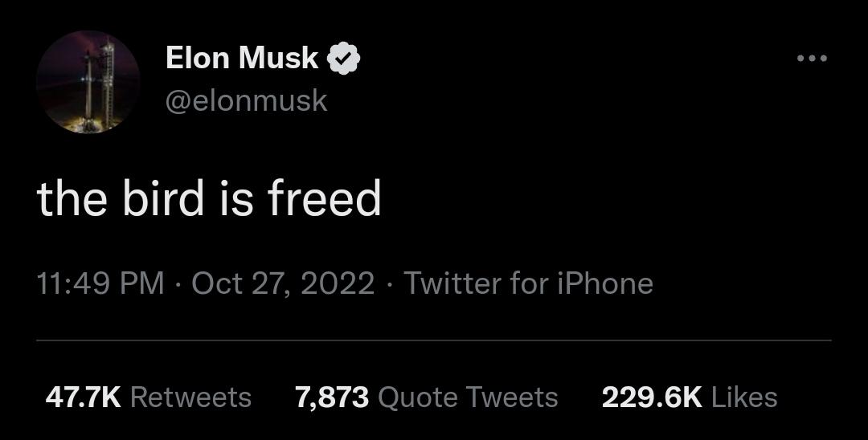Click the word "freed" in the tweet
Screen dimensions: 868x440
(x=325, y=198)
